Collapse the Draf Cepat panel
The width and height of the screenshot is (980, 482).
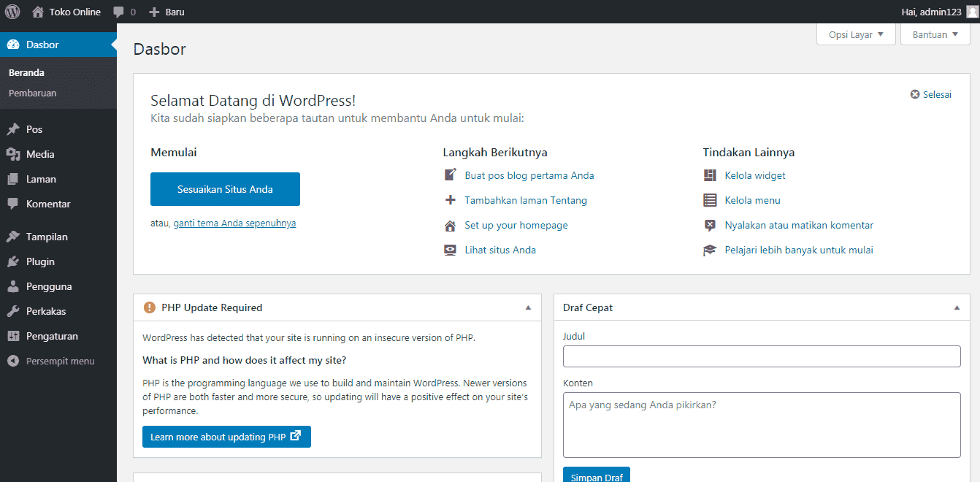click(x=957, y=307)
